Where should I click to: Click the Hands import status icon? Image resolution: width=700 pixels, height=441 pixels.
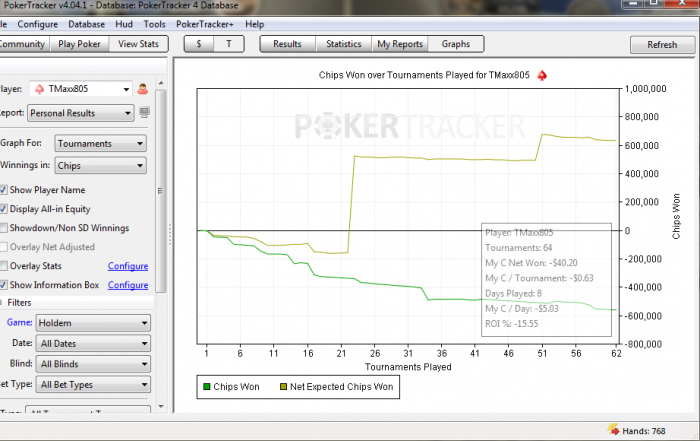[x=613, y=429]
